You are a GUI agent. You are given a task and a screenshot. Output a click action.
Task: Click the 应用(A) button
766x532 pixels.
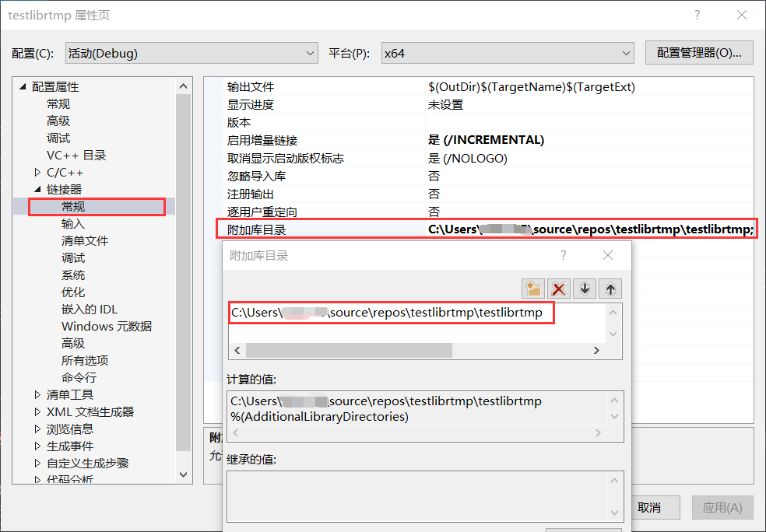click(722, 507)
